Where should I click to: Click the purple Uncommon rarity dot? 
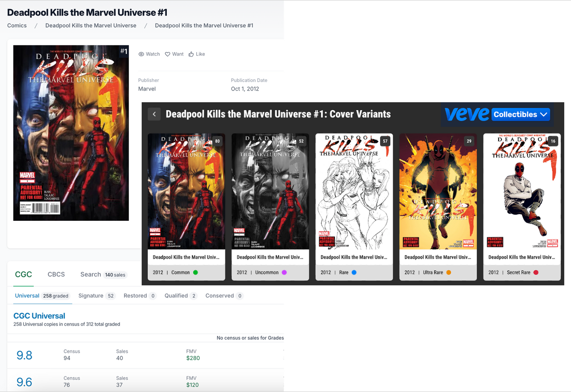284,272
